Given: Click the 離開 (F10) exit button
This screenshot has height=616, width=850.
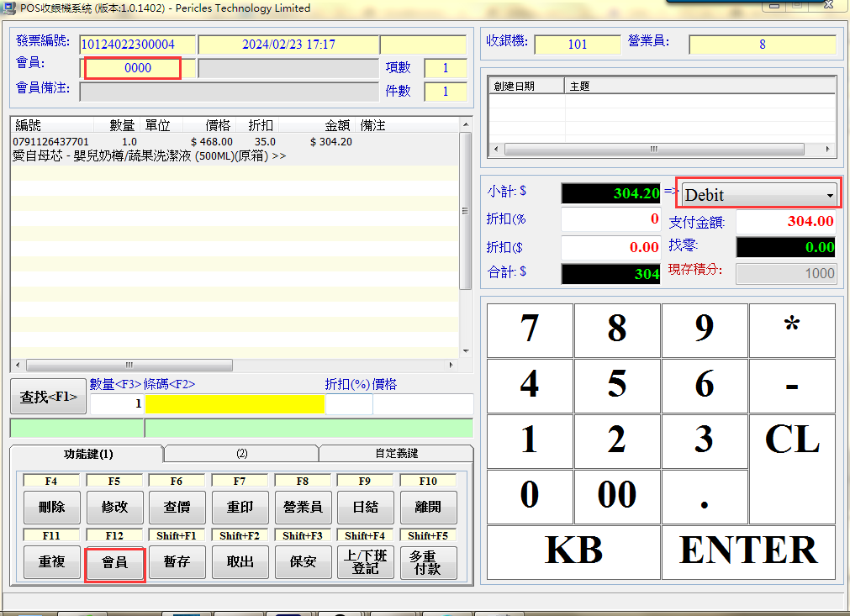Looking at the screenshot, I should click(428, 507).
